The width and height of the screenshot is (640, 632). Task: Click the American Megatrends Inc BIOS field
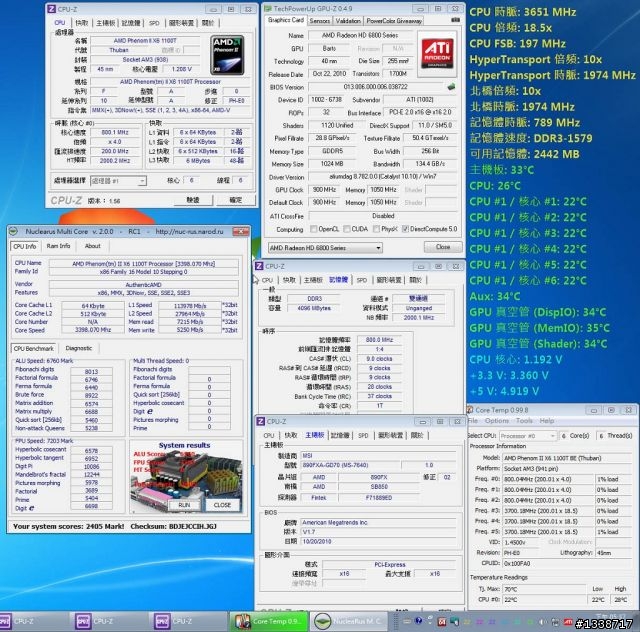pyautogui.click(x=378, y=522)
